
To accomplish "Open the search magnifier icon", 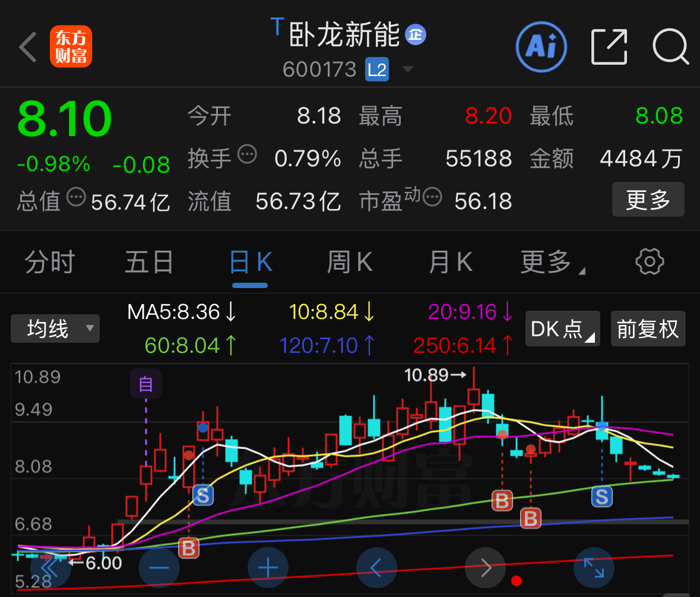I will [670, 46].
